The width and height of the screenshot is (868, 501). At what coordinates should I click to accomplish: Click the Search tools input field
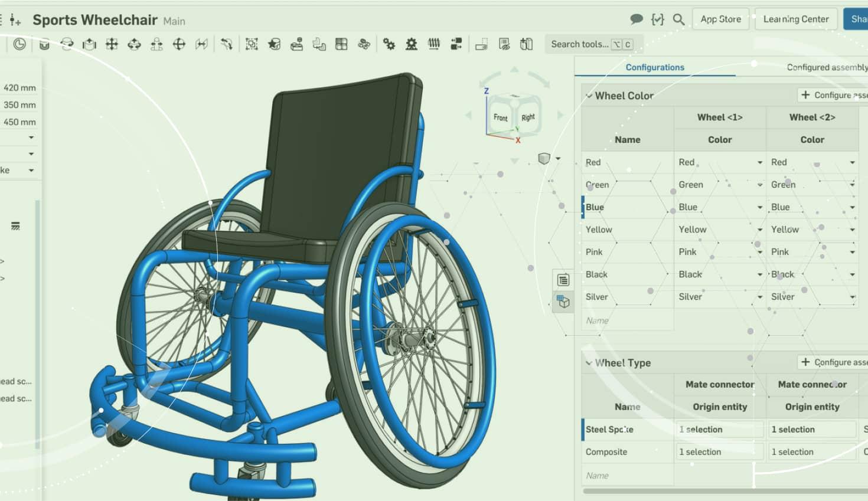tap(579, 44)
